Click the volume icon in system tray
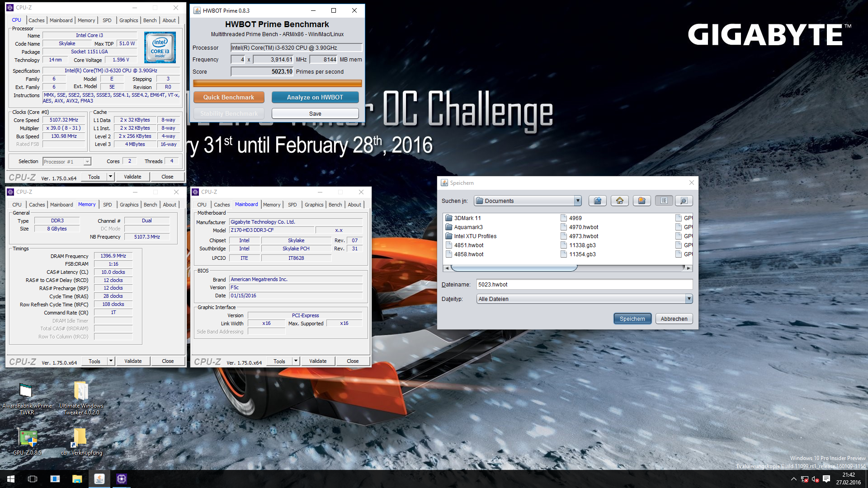The height and width of the screenshot is (488, 868). point(815,479)
